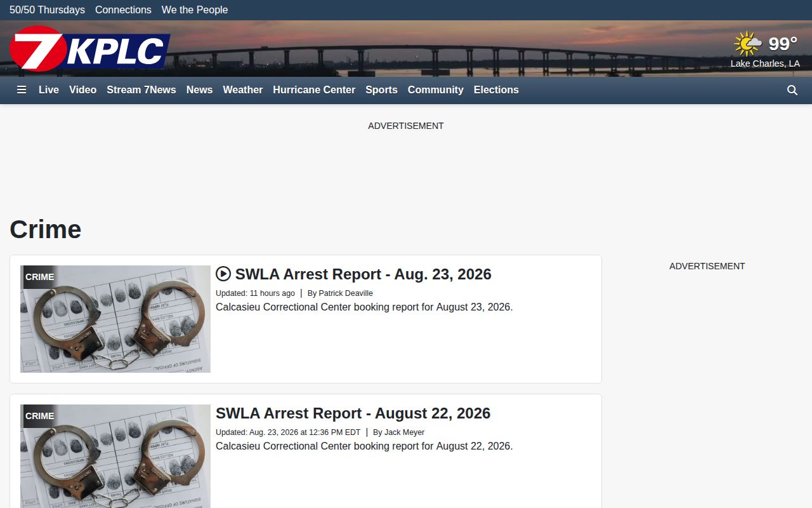The height and width of the screenshot is (508, 812).
Task: Open handcuffs thumbnail for August 22 report
Action: [x=115, y=456]
